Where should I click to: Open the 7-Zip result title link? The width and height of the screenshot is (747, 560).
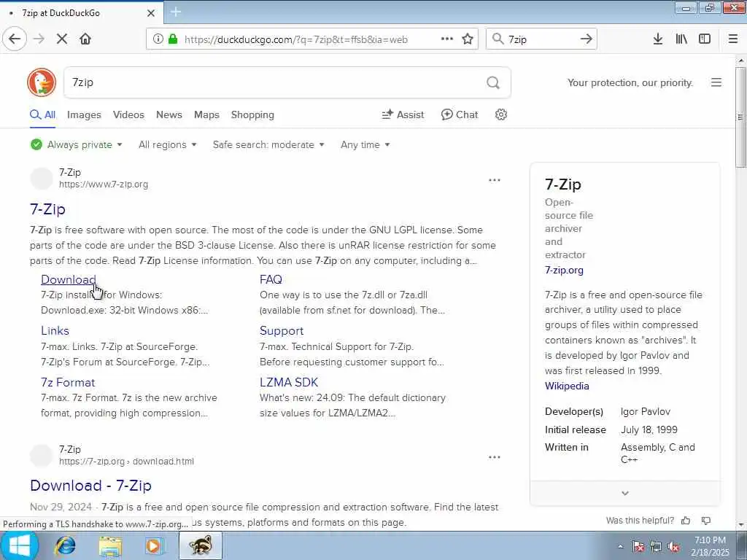[47, 209]
